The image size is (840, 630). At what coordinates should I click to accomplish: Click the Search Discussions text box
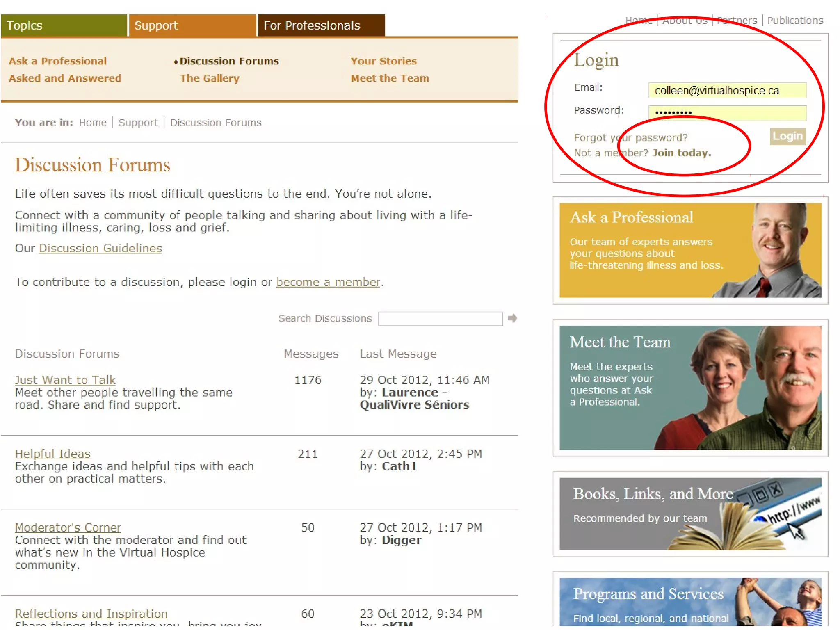(x=440, y=319)
